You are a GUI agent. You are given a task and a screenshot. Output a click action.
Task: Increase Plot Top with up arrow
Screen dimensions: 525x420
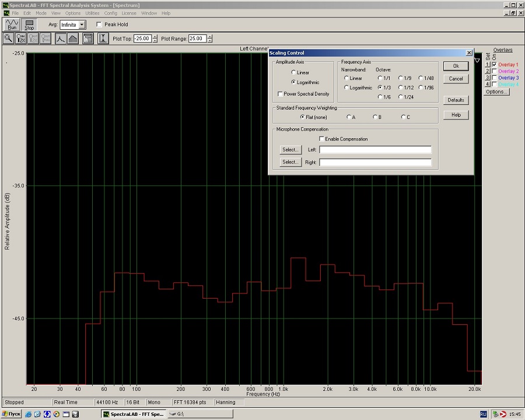(155, 36)
